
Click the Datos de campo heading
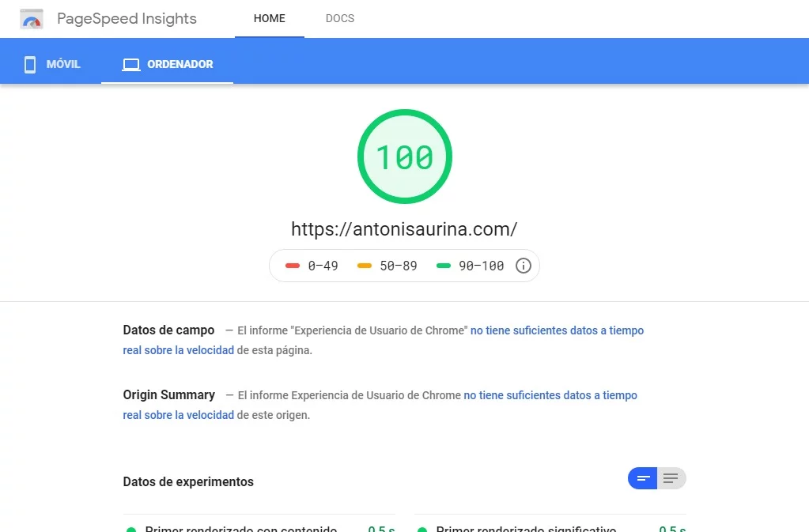168,330
